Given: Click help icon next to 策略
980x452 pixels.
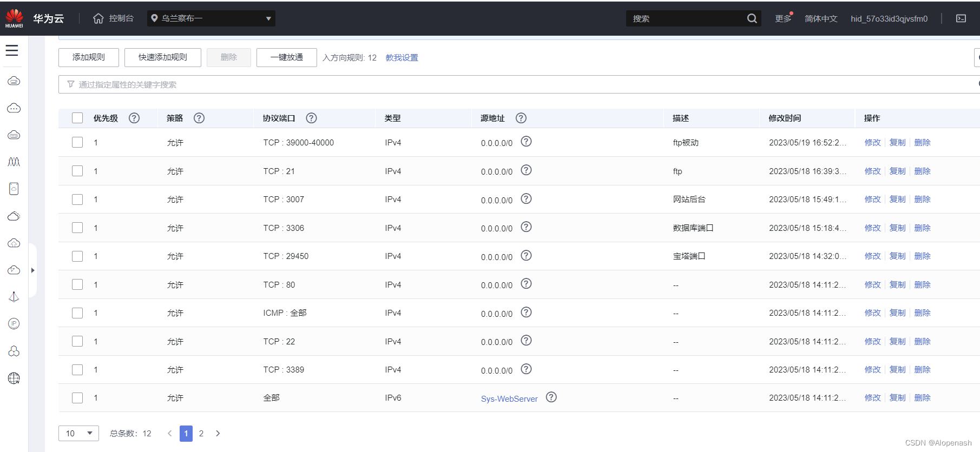Looking at the screenshot, I should click(x=199, y=118).
